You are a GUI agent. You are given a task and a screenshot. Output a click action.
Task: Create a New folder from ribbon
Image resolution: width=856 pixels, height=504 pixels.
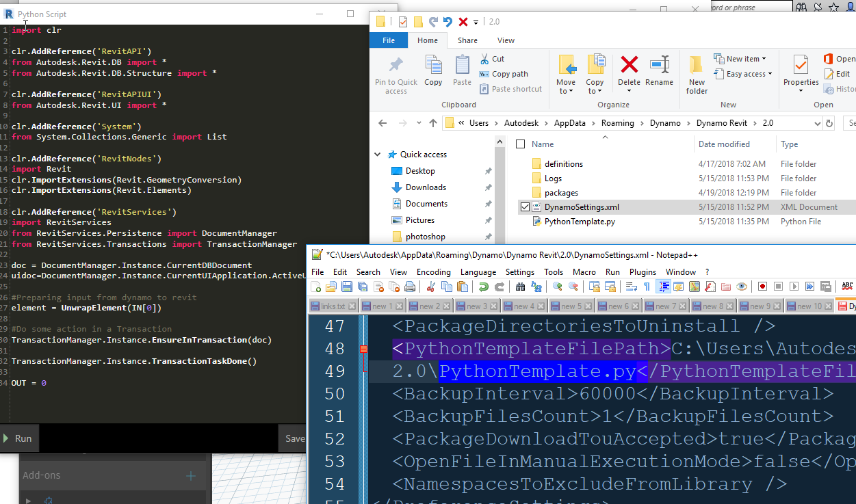click(x=697, y=74)
